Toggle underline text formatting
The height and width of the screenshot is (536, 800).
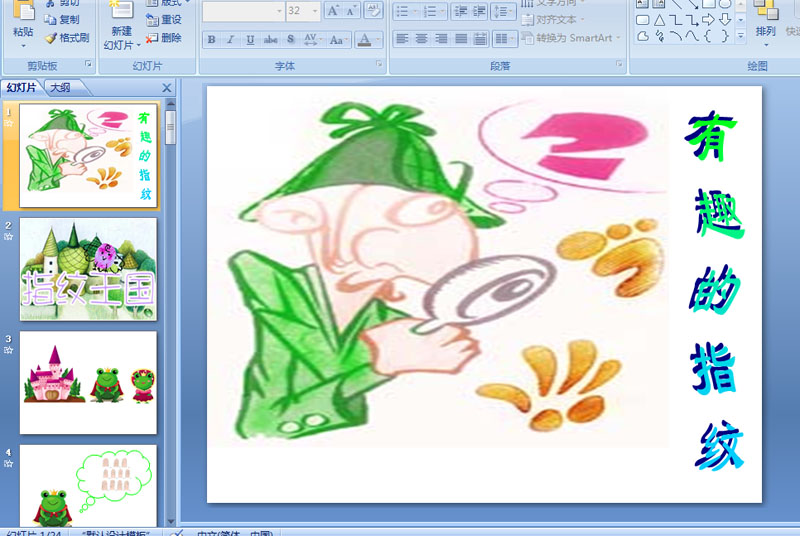250,40
